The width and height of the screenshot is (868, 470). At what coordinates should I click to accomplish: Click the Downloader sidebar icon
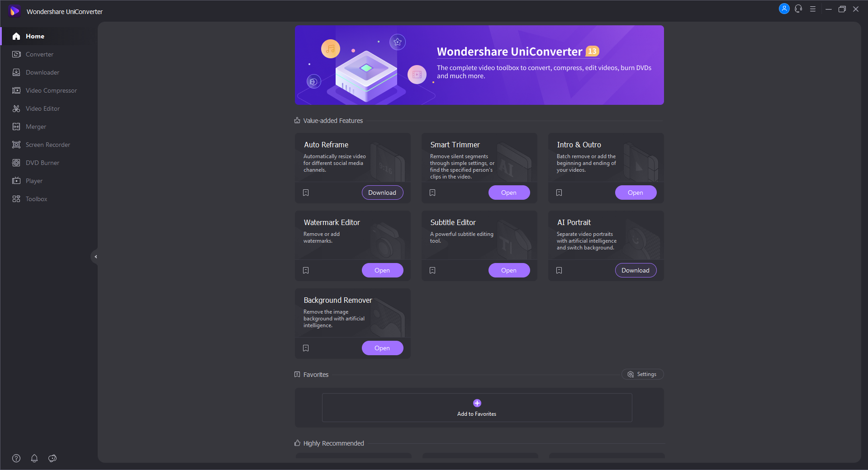tap(16, 72)
